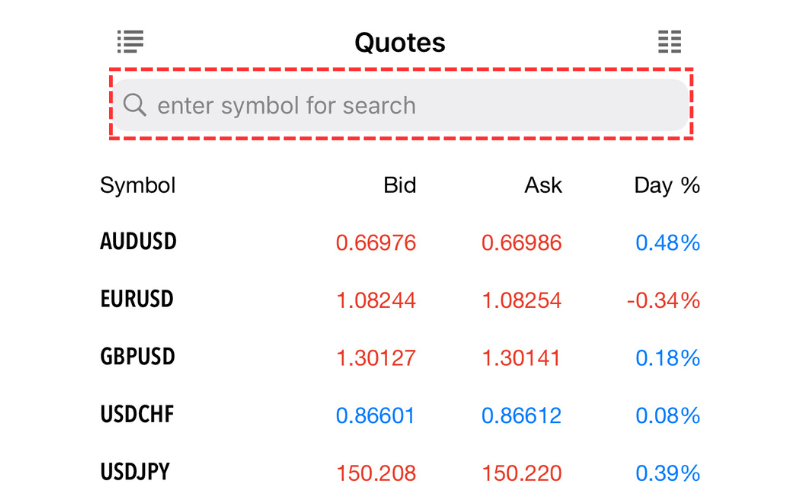Open the USDCHF symbol
Viewport: 800px width, 500px height.
click(x=138, y=415)
